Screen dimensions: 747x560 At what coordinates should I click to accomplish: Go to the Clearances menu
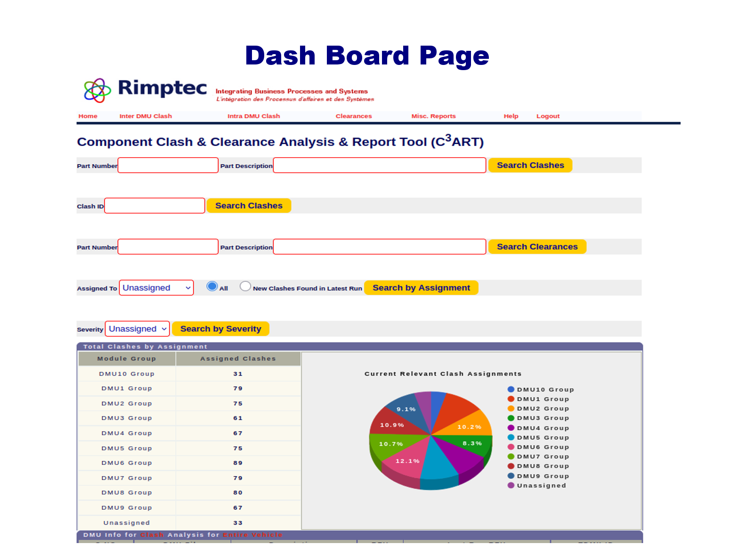353,116
